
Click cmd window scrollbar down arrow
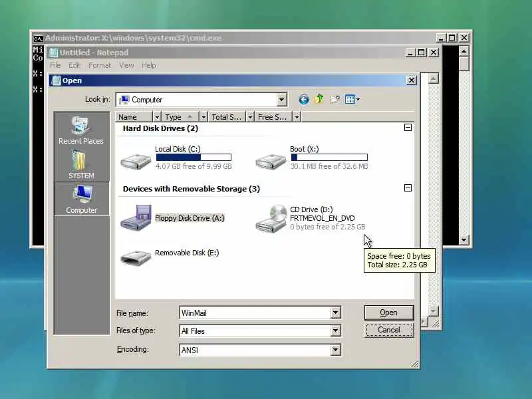pyautogui.click(x=464, y=240)
